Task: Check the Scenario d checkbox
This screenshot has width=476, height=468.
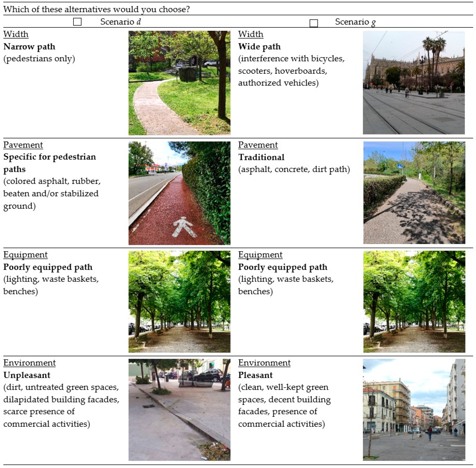Action: pyautogui.click(x=77, y=22)
